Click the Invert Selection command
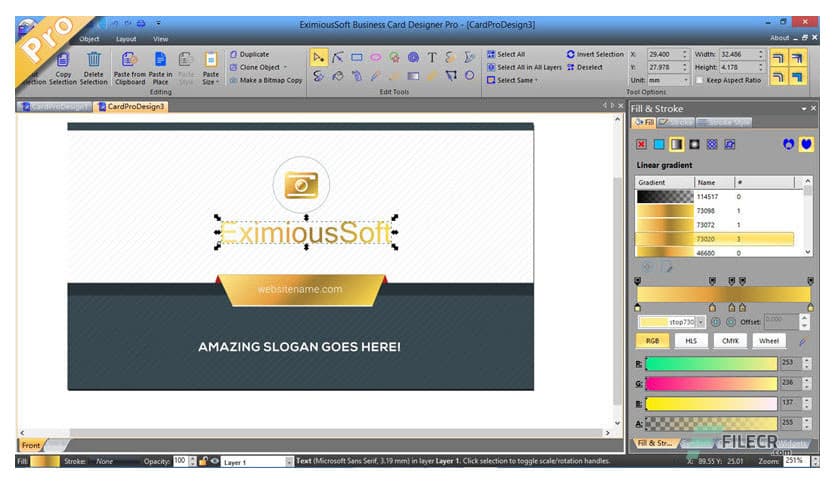Image resolution: width=836 pixels, height=484 pixels. coord(595,54)
